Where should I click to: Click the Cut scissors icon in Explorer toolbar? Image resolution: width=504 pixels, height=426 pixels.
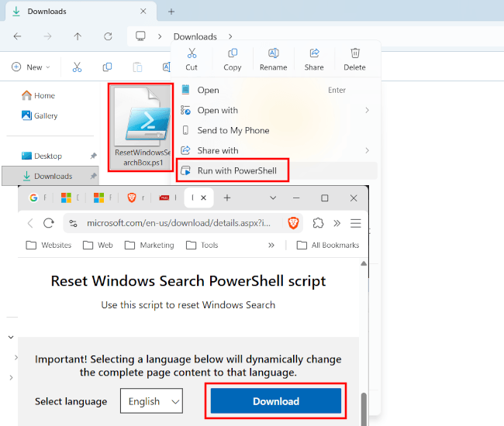point(77,67)
